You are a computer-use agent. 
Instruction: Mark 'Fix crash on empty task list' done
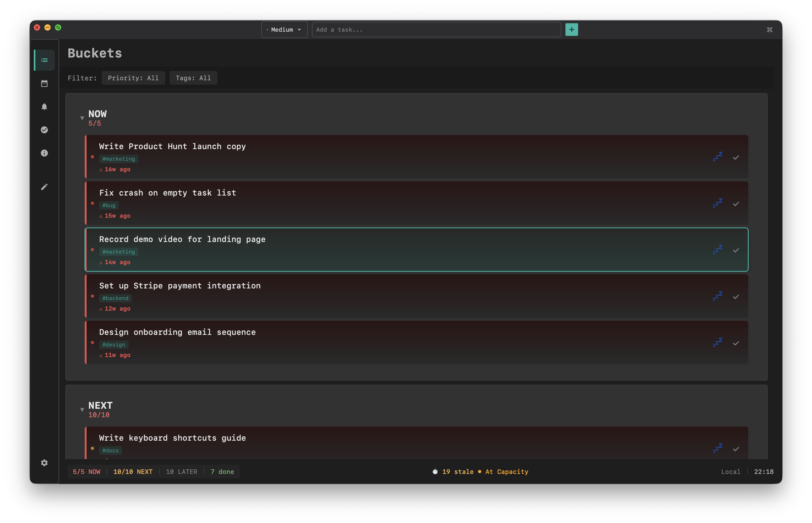pos(736,204)
